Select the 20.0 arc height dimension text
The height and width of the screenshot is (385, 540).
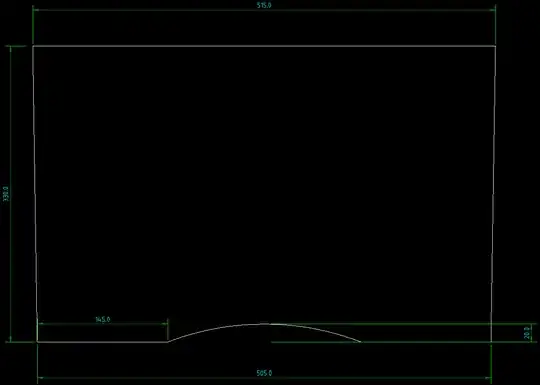click(x=527, y=333)
